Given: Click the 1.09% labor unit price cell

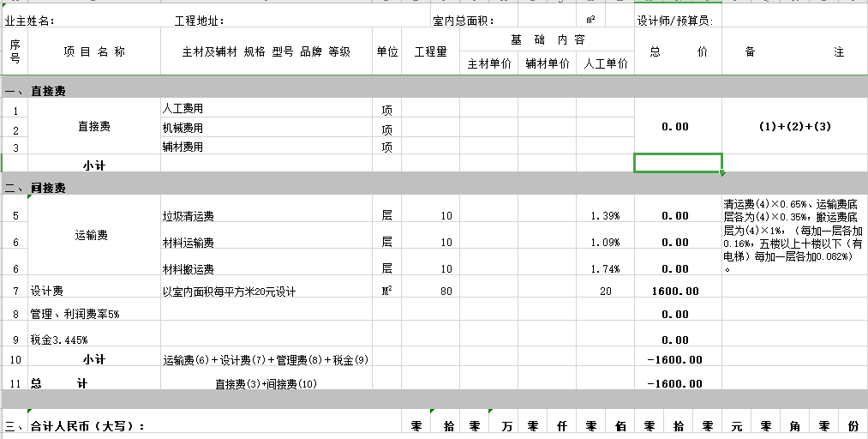Looking at the screenshot, I should pyautogui.click(x=605, y=243).
